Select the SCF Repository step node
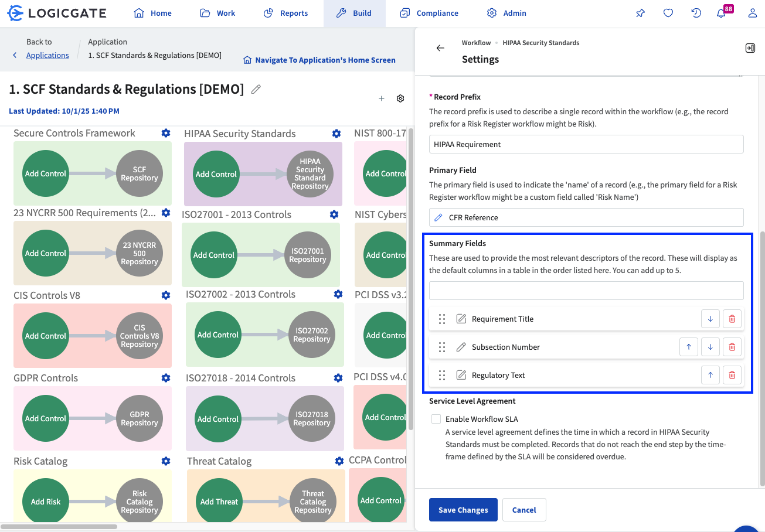The image size is (765, 532). click(x=140, y=174)
